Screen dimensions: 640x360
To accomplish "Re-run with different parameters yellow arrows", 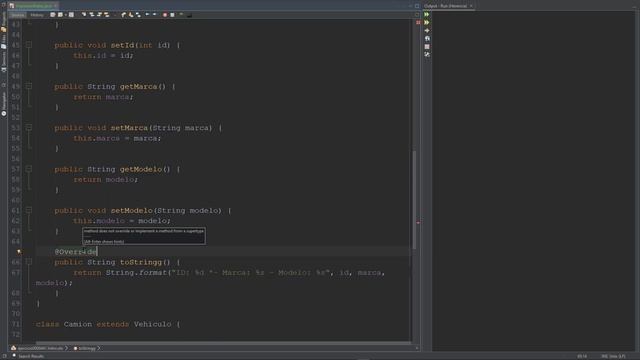I will coord(427,22).
